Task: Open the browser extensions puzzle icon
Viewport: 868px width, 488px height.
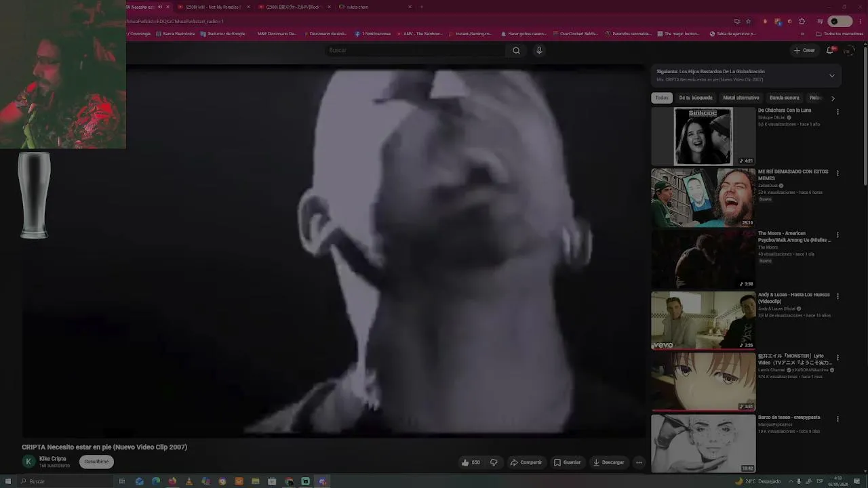Action: click(x=802, y=21)
